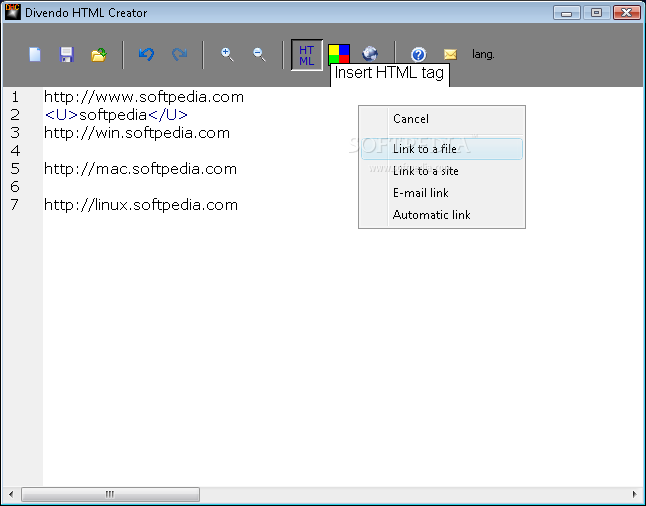
Task: Maximize the Divendo HTML Creator window
Action: pyautogui.click(x=596, y=13)
